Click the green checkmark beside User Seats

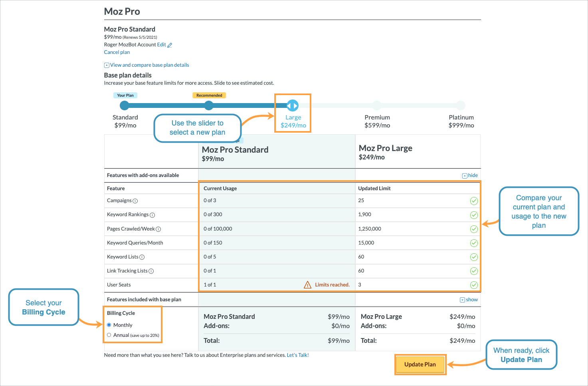click(474, 285)
